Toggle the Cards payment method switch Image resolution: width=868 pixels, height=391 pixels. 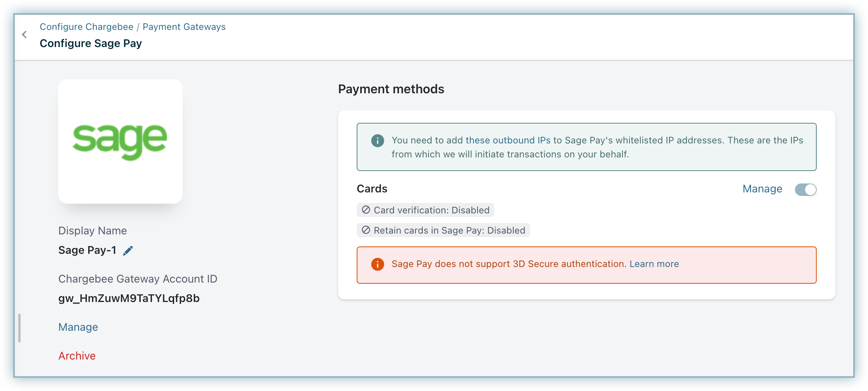[x=805, y=190]
